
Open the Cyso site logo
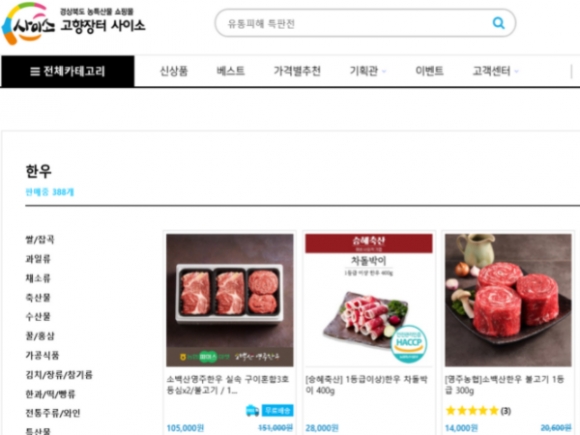(x=74, y=24)
